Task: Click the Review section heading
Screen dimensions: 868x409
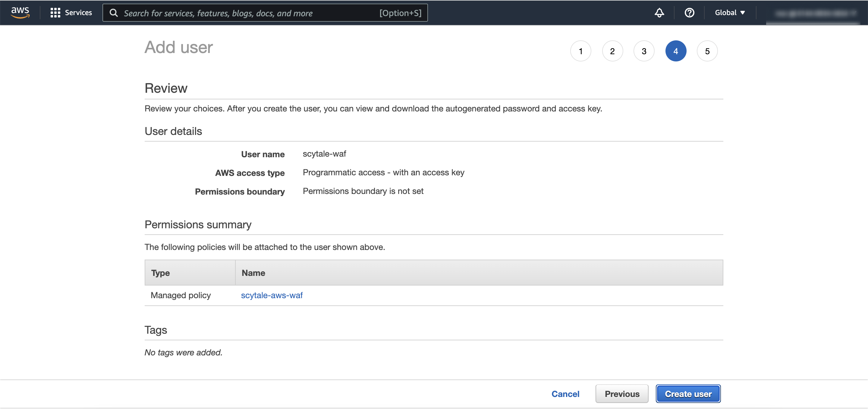Action: pyautogui.click(x=166, y=88)
